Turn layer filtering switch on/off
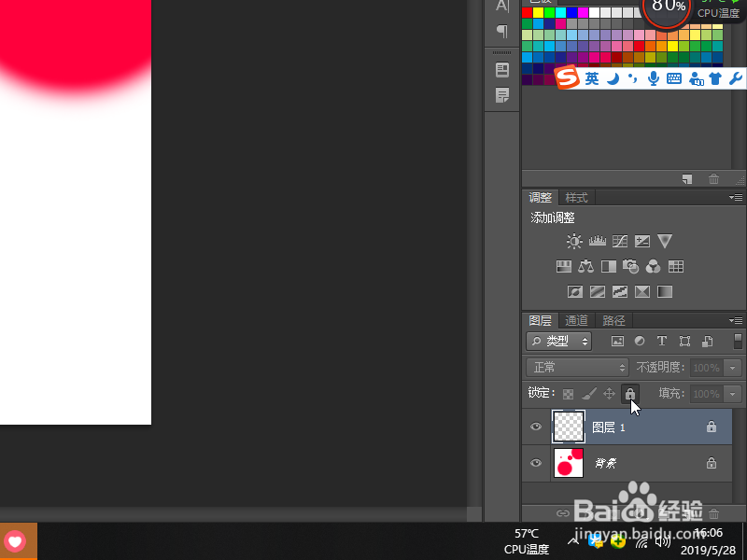The image size is (747, 560). tap(738, 342)
